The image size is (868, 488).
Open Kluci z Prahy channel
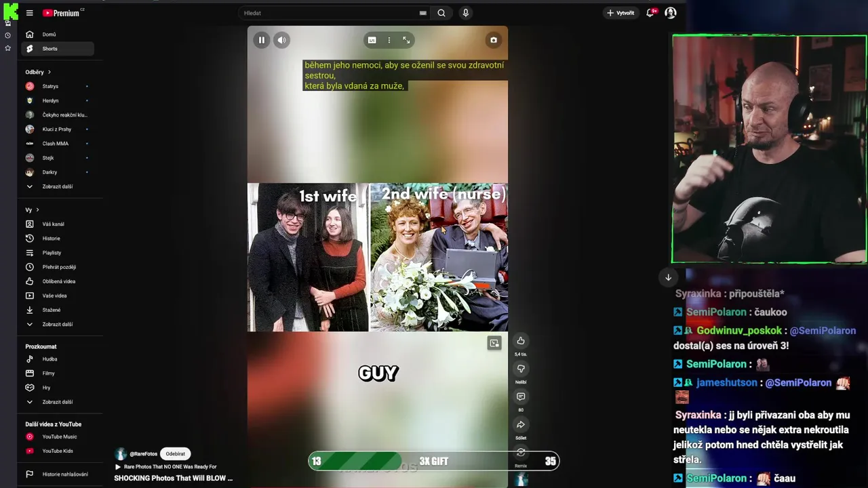[59, 129]
